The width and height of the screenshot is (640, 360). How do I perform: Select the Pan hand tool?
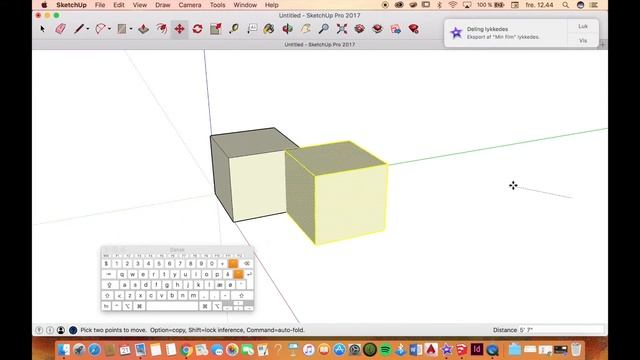pyautogui.click(x=306, y=29)
